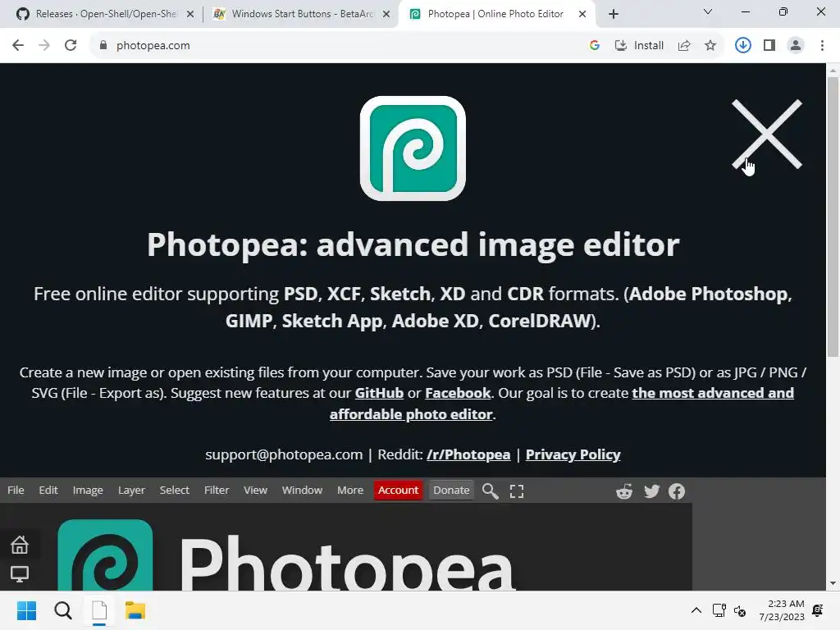This screenshot has height=630, width=840.
Task: Click the computer monitor icon in sidebar
Action: click(20, 574)
